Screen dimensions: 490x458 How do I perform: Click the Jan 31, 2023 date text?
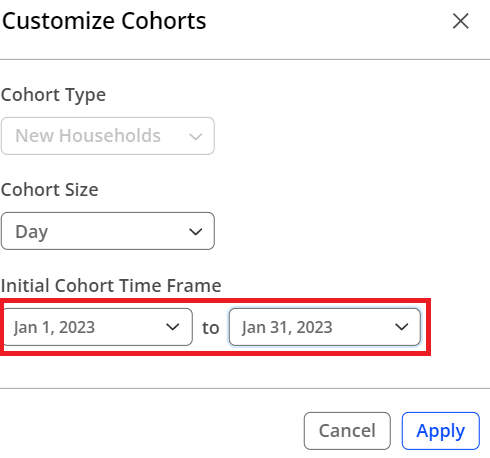(287, 327)
